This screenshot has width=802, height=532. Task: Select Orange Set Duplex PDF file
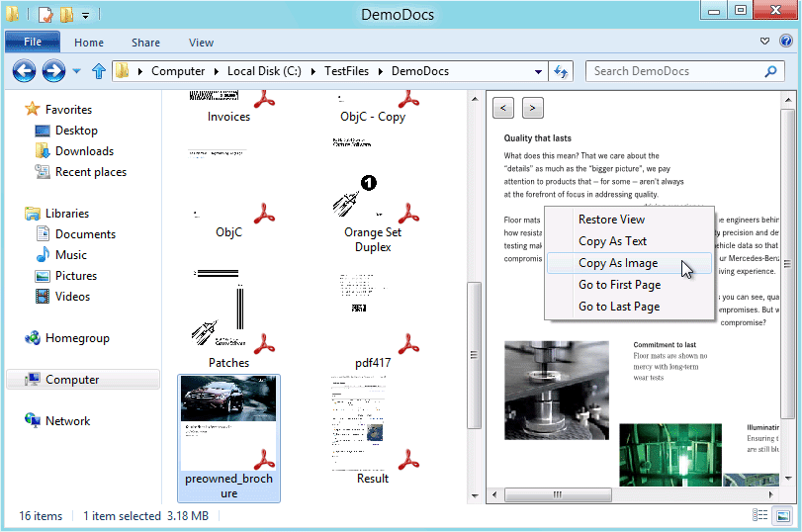point(373,195)
